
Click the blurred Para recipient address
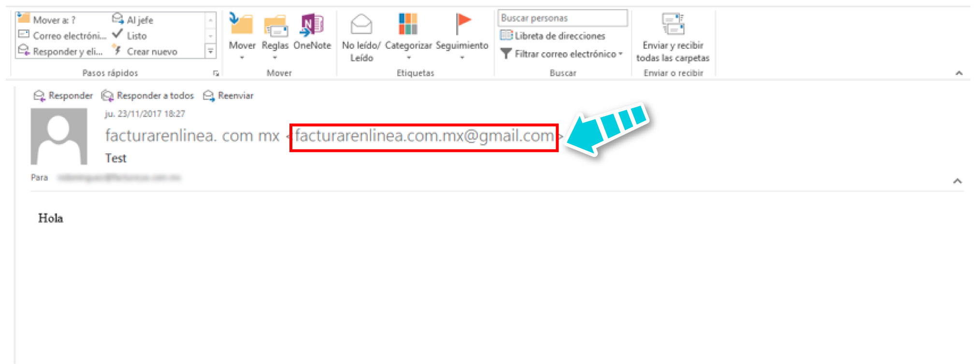(x=119, y=177)
